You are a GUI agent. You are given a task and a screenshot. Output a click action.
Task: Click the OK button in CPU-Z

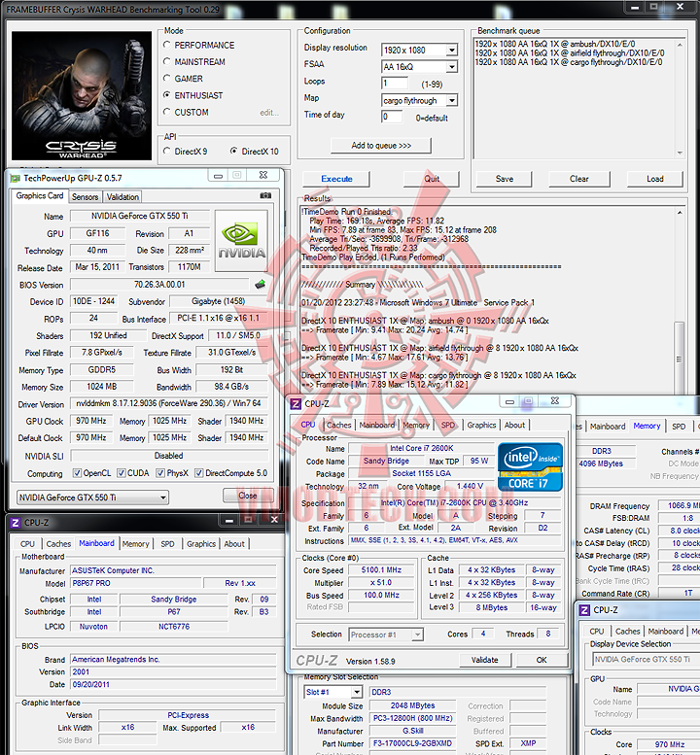pyautogui.click(x=542, y=660)
